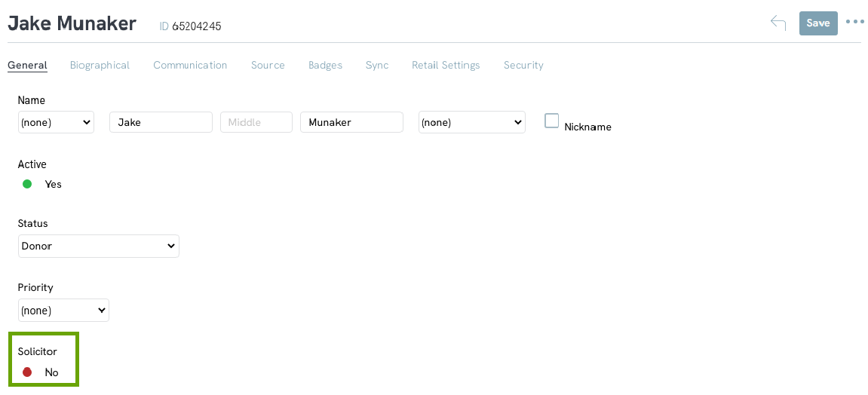
Task: Open the Retail Settings tab
Action: 446,66
